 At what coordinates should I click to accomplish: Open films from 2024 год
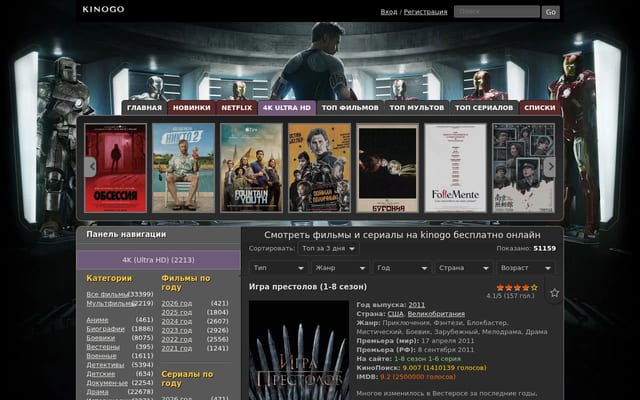176,321
